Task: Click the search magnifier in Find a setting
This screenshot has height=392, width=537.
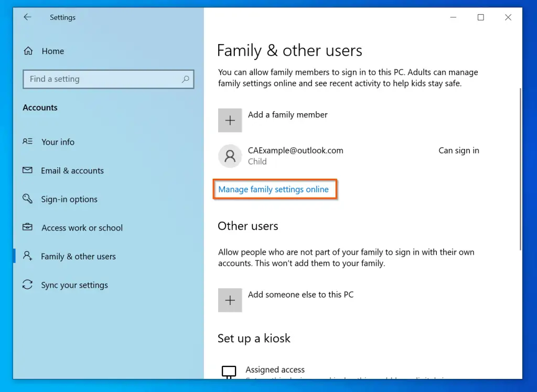Action: coord(186,79)
